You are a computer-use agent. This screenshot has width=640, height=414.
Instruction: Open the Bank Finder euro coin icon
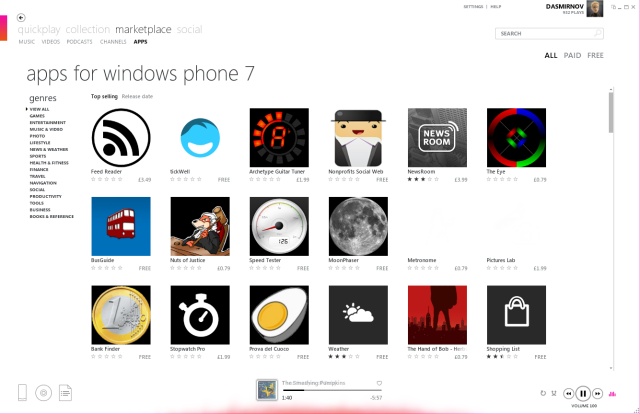pos(121,315)
